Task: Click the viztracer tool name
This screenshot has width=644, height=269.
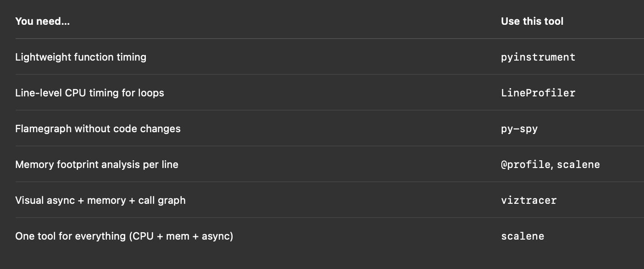Action: [x=529, y=200]
